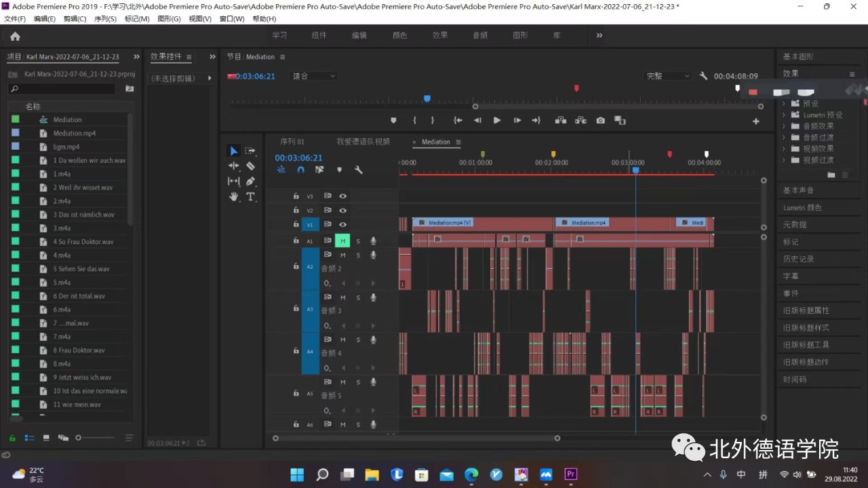Screen dimensions: 868x488
Task: Select Mediation.mp4 in the project list
Action: point(75,133)
